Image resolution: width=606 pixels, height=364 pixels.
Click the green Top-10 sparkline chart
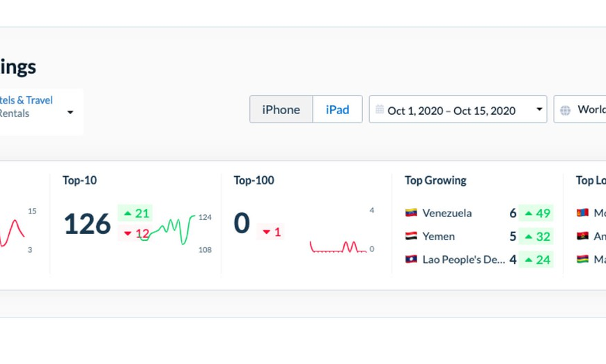(x=166, y=230)
